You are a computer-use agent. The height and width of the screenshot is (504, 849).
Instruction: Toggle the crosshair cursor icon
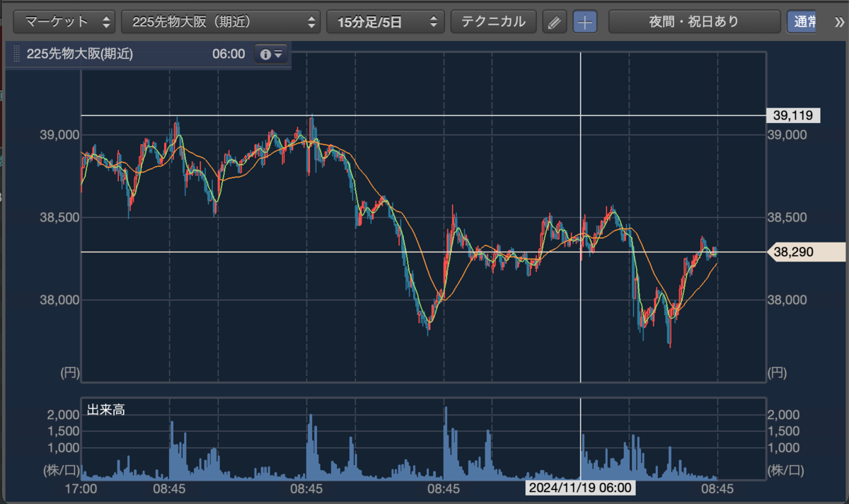coord(584,22)
